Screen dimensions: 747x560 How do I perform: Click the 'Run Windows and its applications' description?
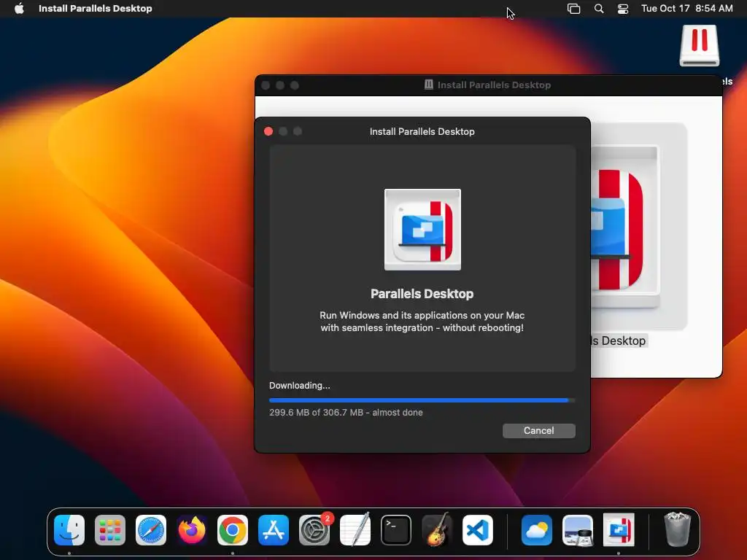click(422, 322)
